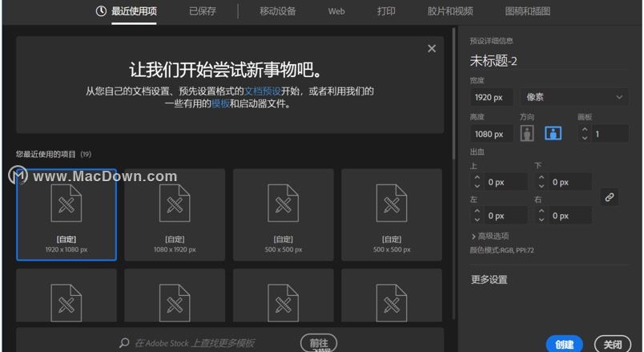Click the Adobe Stock search magnifier icon

(x=124, y=342)
